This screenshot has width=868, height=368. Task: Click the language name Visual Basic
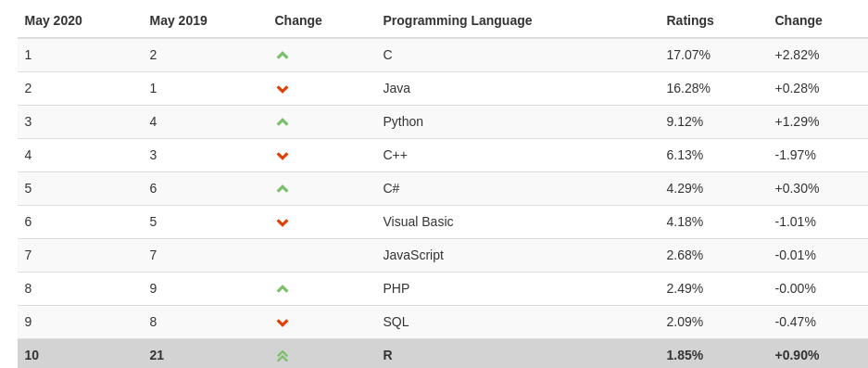[x=418, y=222]
